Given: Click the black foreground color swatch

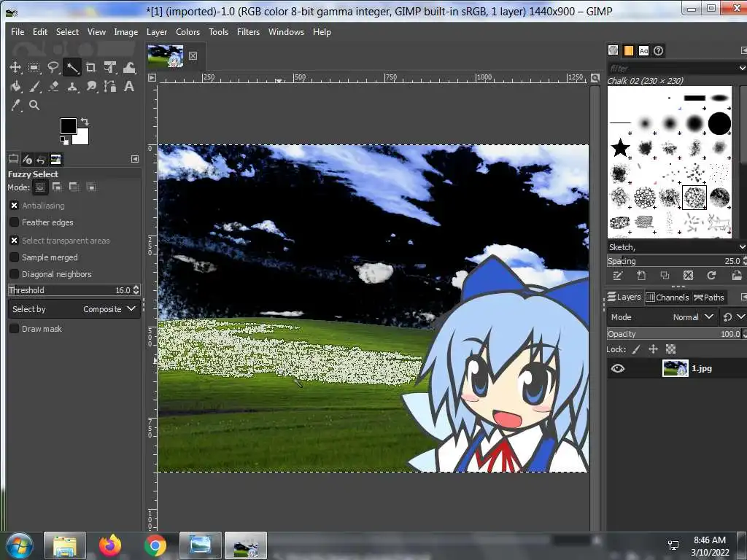Looking at the screenshot, I should [68, 126].
